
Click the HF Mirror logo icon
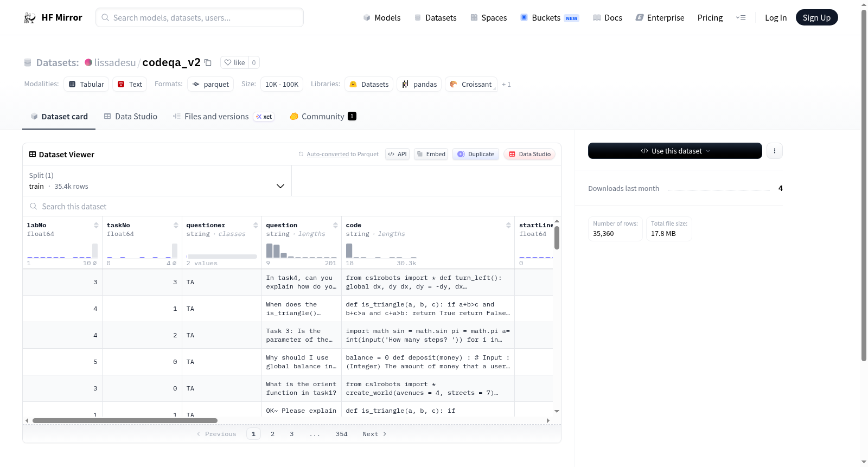point(30,18)
